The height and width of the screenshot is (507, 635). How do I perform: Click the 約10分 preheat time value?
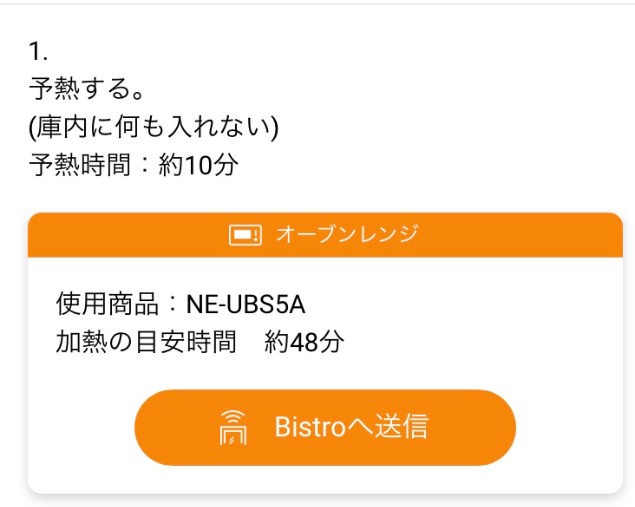(x=198, y=165)
